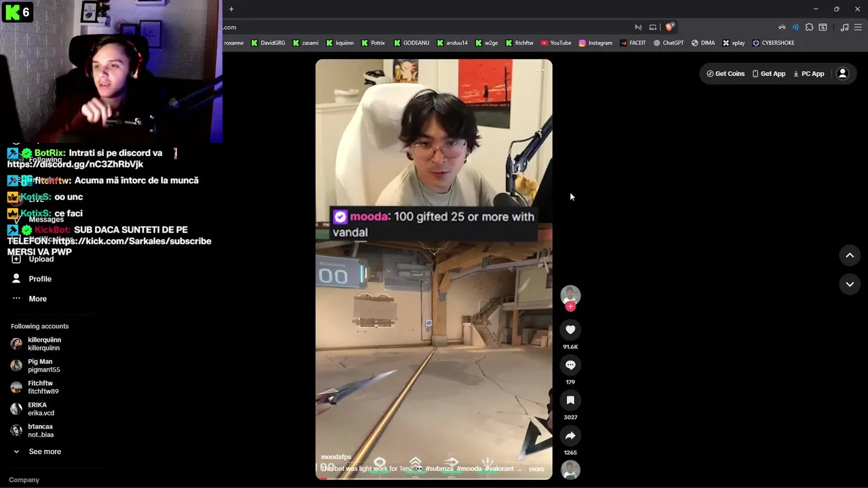Image resolution: width=868 pixels, height=488 pixels.
Task: Open the incognito-glasses extension icon
Action: pyautogui.click(x=782, y=27)
